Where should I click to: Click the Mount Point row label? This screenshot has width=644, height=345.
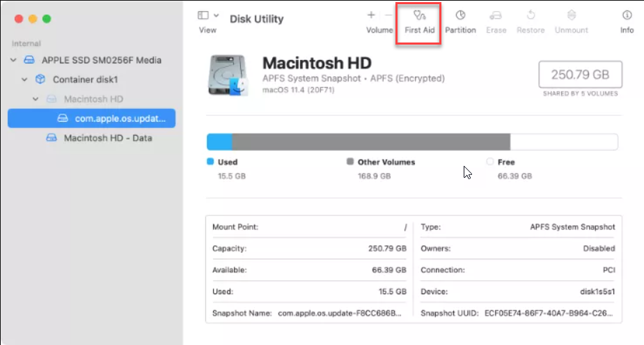(235, 227)
